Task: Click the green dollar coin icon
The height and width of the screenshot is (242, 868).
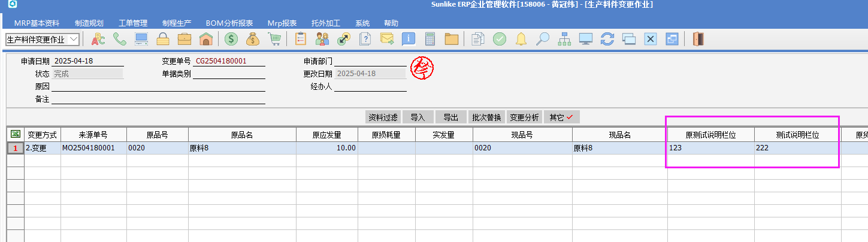Action: 230,40
